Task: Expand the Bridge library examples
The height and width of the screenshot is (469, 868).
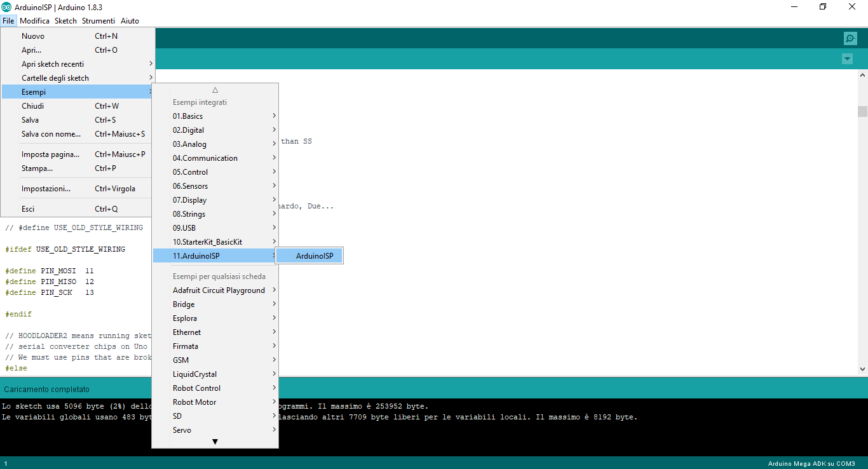Action: tap(215, 304)
